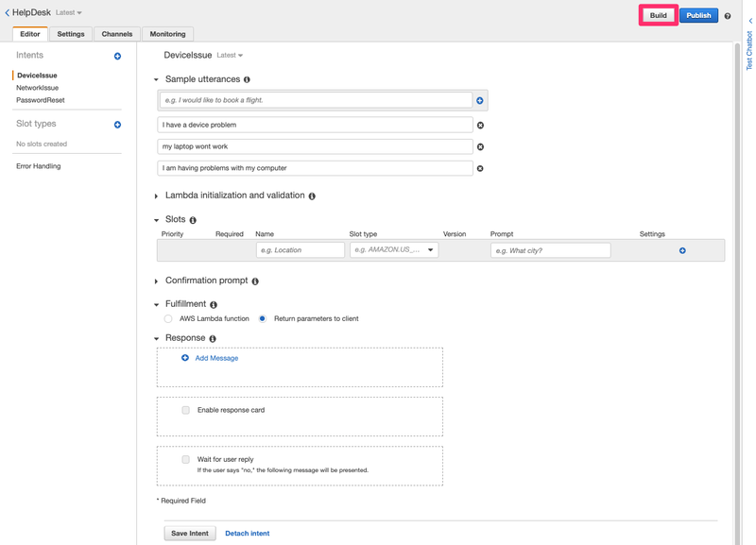
Task: Edit 'I am having problems with my computer' field
Action: (315, 168)
